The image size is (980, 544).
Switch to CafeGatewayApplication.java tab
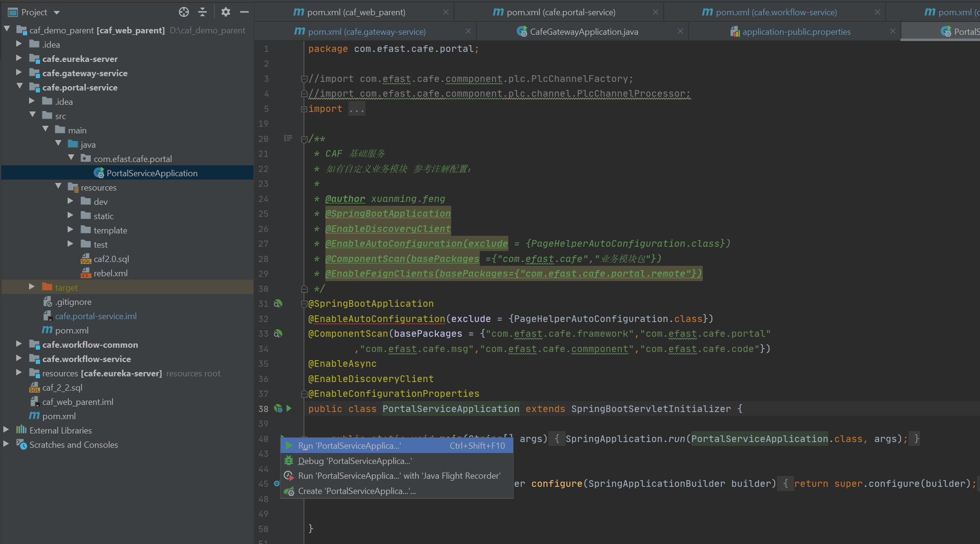point(584,31)
